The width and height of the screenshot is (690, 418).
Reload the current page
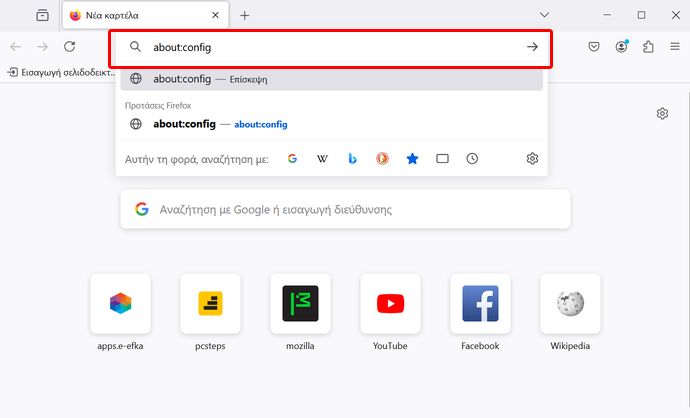[70, 47]
